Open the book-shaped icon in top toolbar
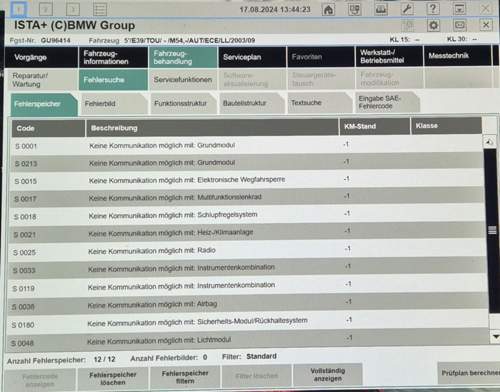The height and width of the screenshot is (392, 500). (x=381, y=9)
